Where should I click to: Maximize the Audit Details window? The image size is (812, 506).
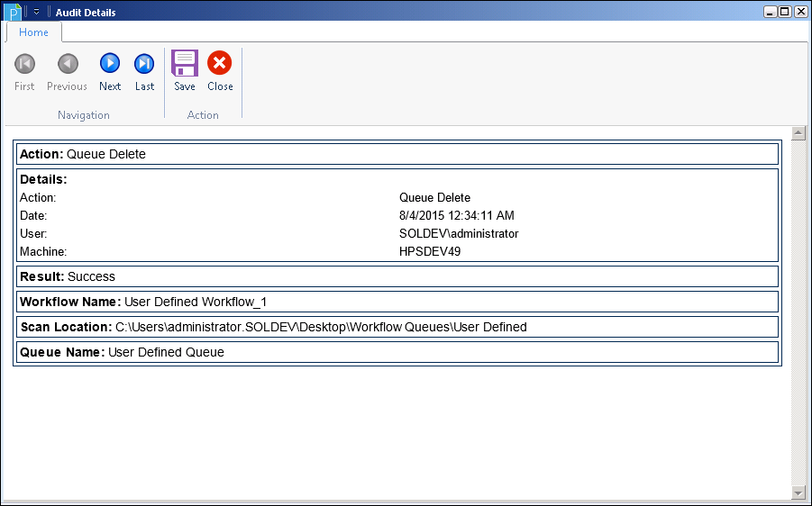(785, 12)
